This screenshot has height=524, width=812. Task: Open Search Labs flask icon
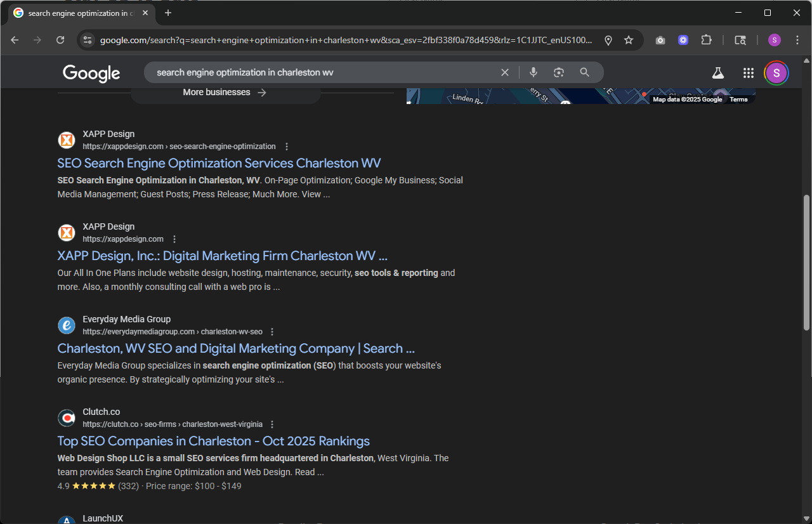[718, 73]
